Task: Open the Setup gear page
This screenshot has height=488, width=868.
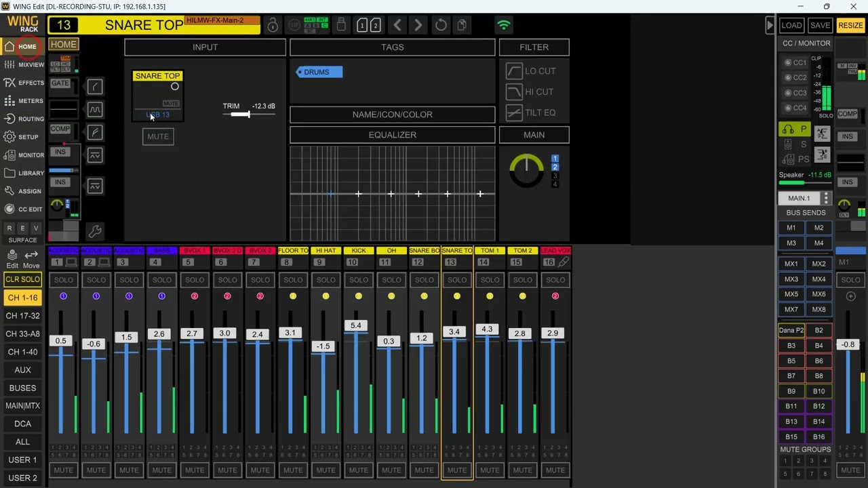Action: (23, 137)
